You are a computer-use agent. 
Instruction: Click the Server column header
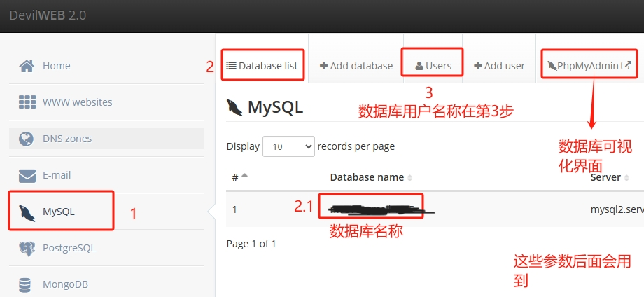click(605, 177)
